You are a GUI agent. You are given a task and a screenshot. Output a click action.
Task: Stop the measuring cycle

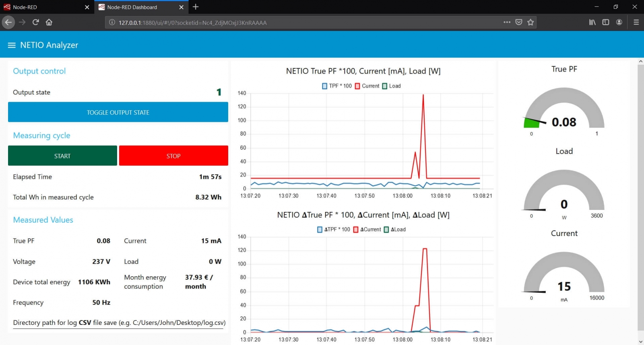point(173,156)
